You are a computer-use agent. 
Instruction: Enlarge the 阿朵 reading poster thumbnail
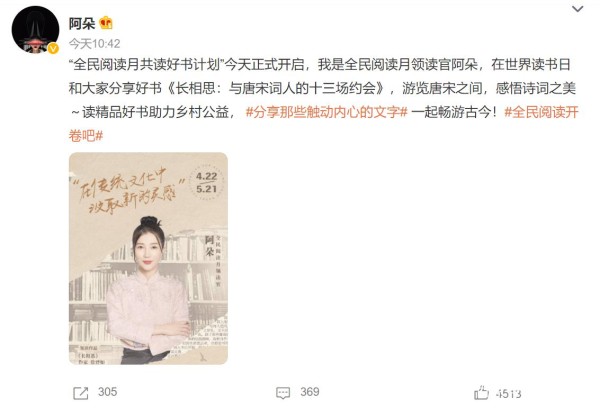click(x=148, y=258)
